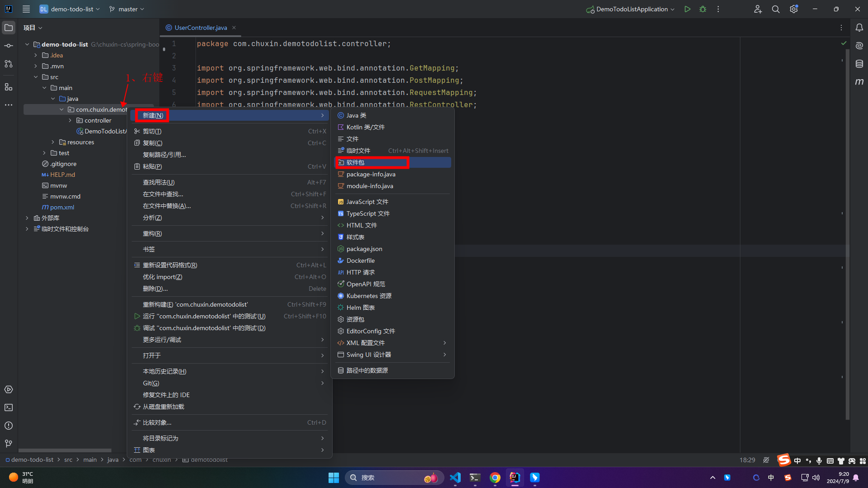Click editor vertical scrollbar

848,235
